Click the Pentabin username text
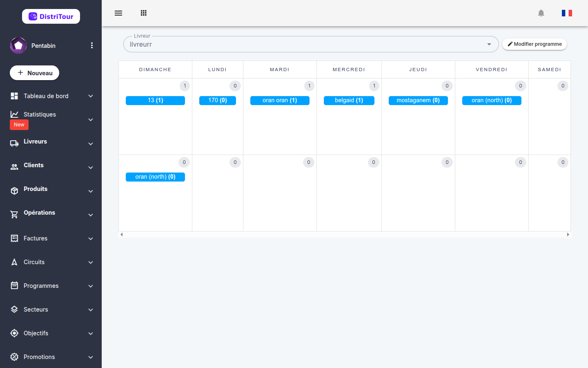 pyautogui.click(x=43, y=46)
